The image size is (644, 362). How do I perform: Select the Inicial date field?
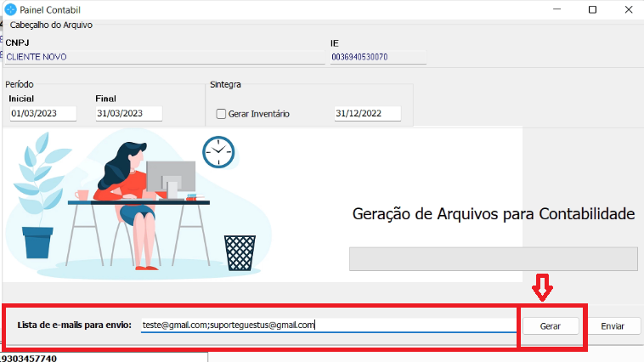(42, 114)
